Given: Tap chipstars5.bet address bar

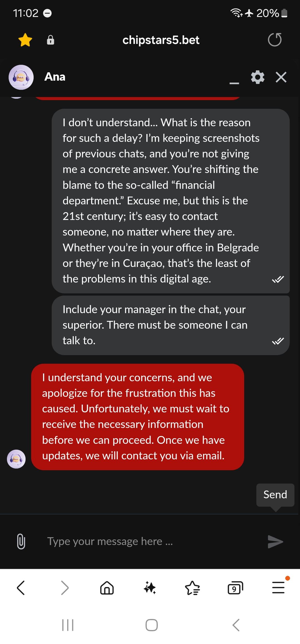Looking at the screenshot, I should point(161,40).
